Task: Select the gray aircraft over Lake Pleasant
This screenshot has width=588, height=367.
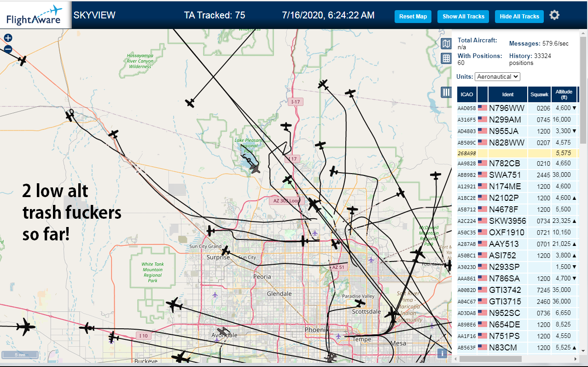Action: click(x=255, y=169)
